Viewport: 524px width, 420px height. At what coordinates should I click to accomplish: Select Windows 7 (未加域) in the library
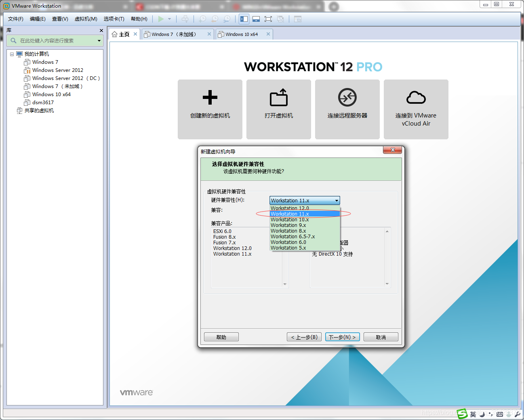57,86
